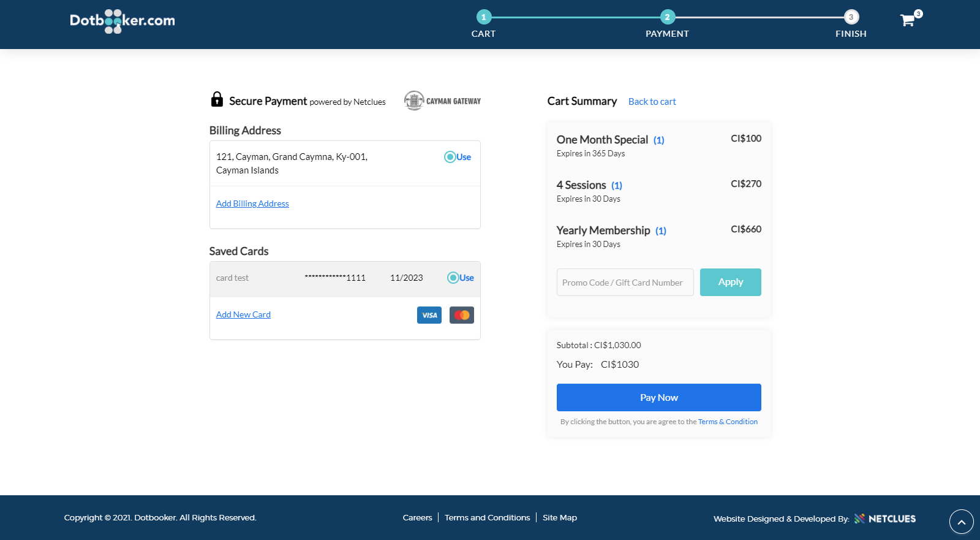Click the CI$100 price

pos(746,139)
